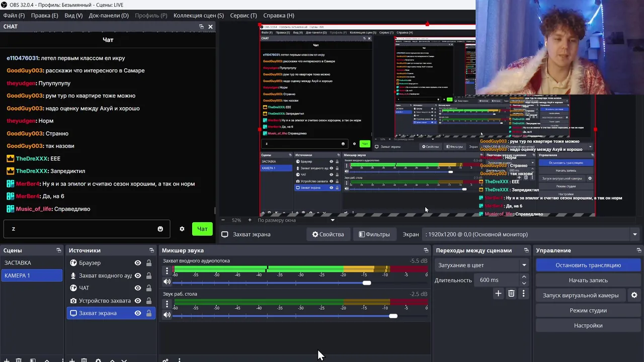Click monitor icon of Захват экрана source
The height and width of the screenshot is (362, 644).
[73, 313]
